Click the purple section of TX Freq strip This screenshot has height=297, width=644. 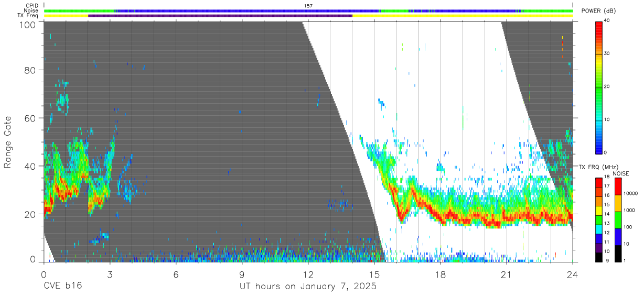(x=220, y=16)
